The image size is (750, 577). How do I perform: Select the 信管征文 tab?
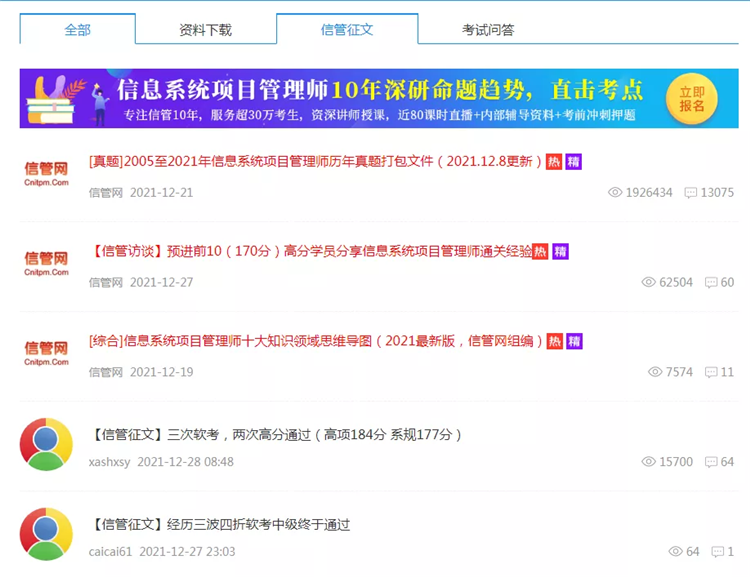point(347,30)
